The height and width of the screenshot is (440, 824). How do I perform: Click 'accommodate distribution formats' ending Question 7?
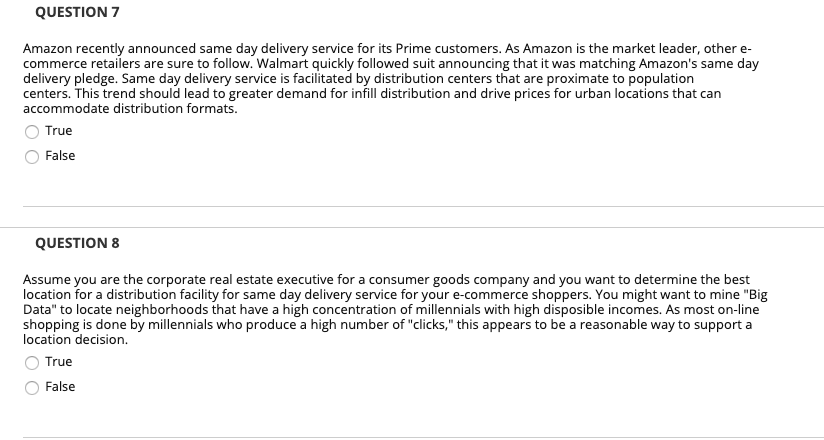click(130, 108)
